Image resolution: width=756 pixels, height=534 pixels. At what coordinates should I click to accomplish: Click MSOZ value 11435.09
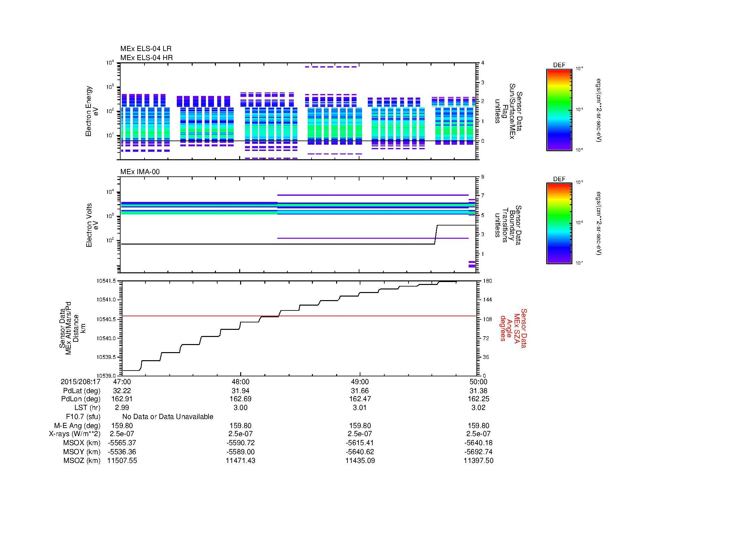coord(360,461)
